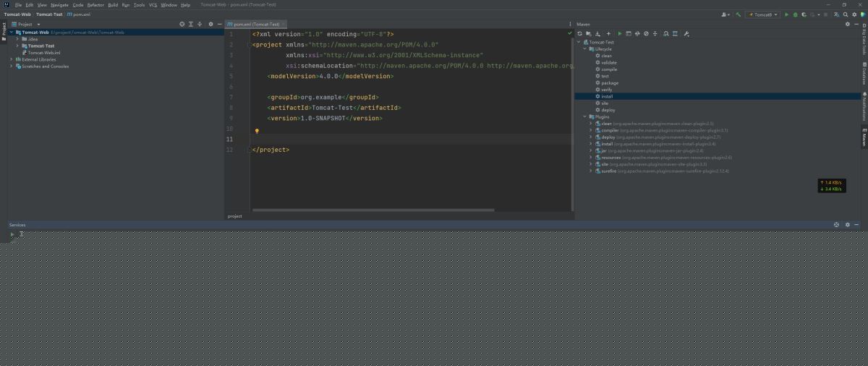Open Project panel gear options
This screenshot has width=868, height=366.
tap(210, 24)
